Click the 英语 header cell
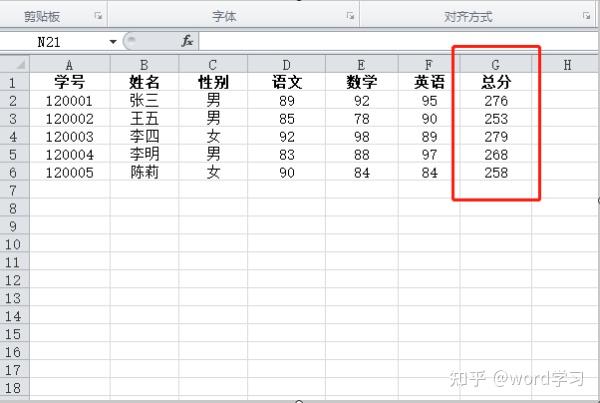The image size is (600, 403). (x=429, y=82)
